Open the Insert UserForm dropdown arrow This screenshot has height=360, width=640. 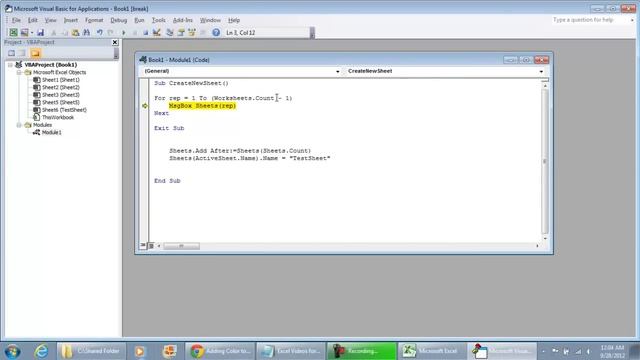pyautogui.click(x=32, y=33)
